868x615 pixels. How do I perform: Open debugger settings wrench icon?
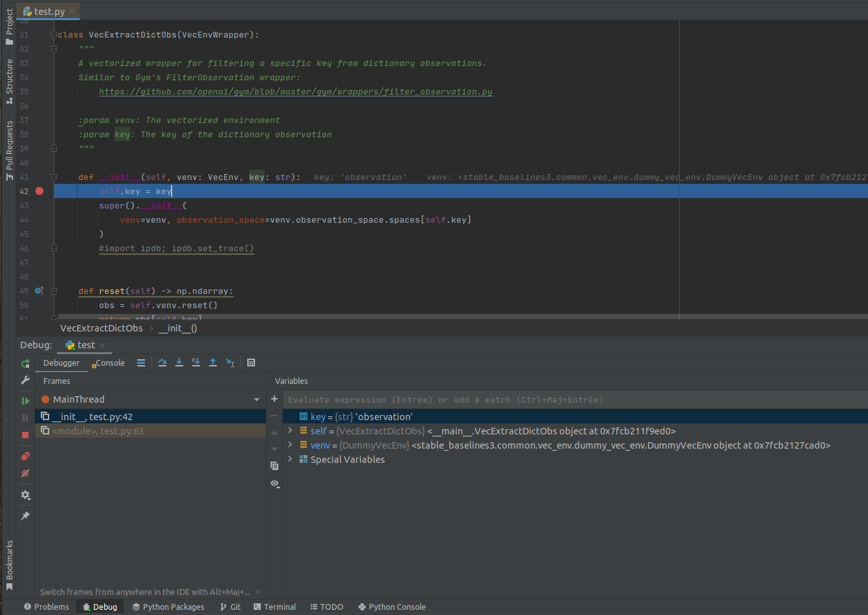[x=25, y=380]
